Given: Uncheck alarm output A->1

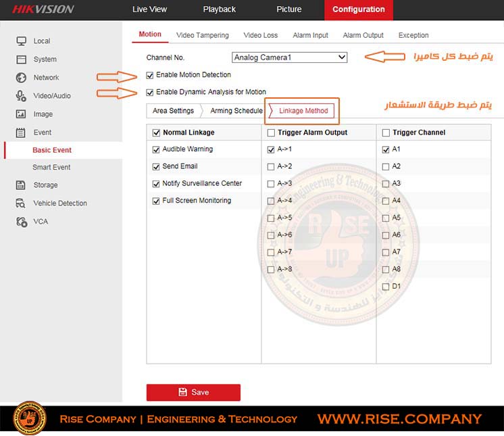Looking at the screenshot, I should pyautogui.click(x=271, y=149).
